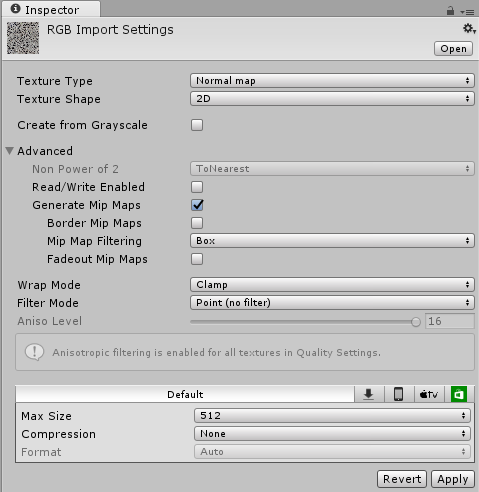
Task: Open Wrap Mode dropdown showing Clamp
Action: (x=332, y=285)
